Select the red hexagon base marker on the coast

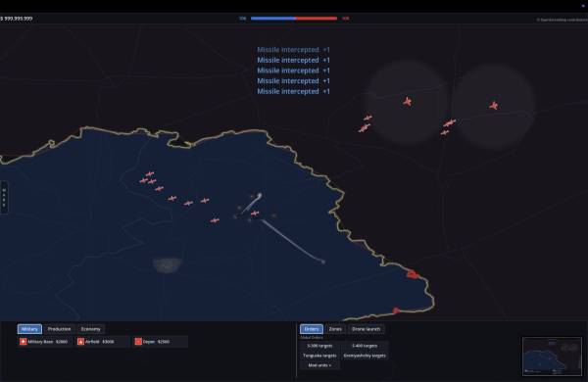[412, 274]
